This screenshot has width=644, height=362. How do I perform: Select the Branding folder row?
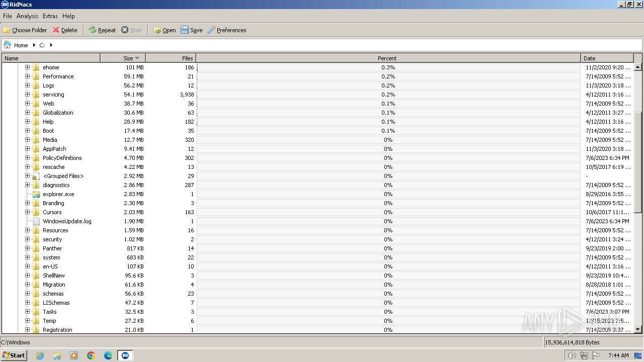pos(318,203)
